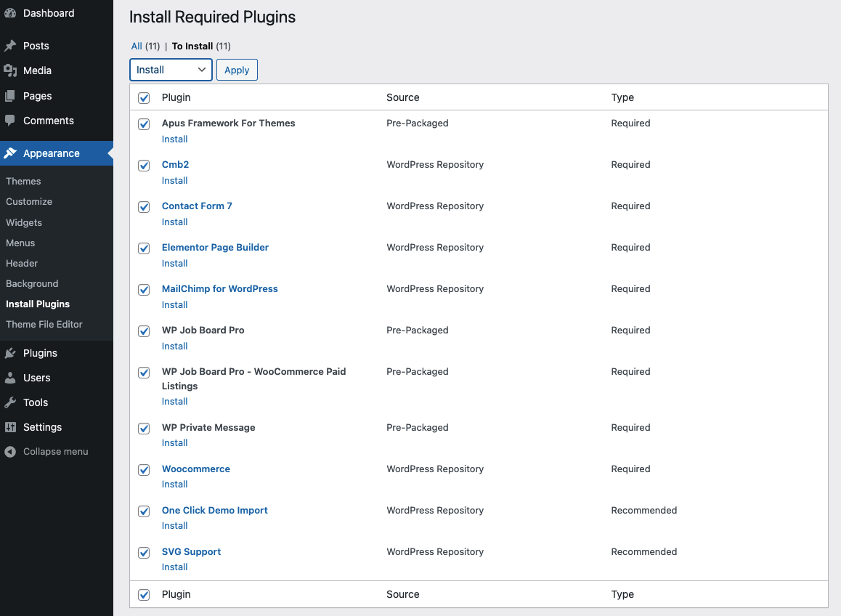Image resolution: width=841 pixels, height=616 pixels.
Task: Click the Plugins plug icon
Action: [x=10, y=353]
